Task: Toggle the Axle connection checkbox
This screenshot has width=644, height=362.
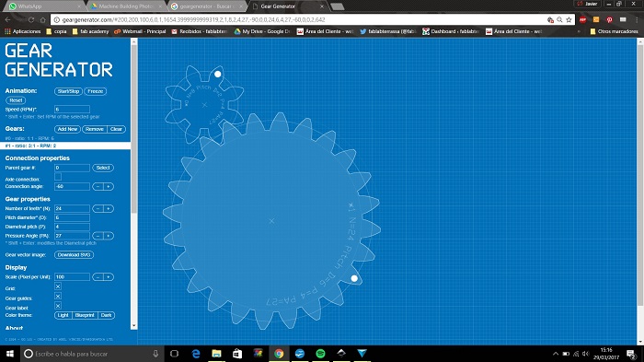Action: click(x=58, y=177)
